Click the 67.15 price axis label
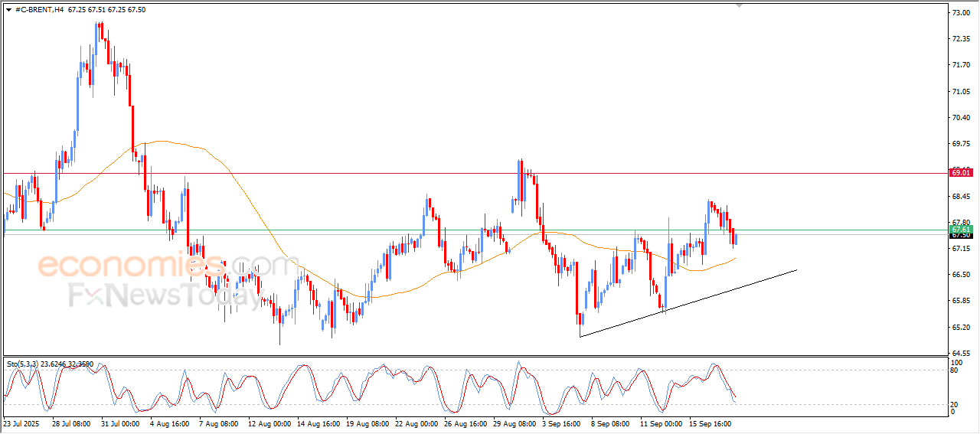 pyautogui.click(x=961, y=249)
